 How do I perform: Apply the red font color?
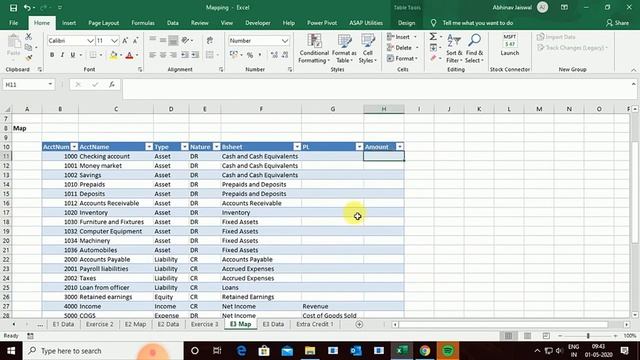point(129,55)
